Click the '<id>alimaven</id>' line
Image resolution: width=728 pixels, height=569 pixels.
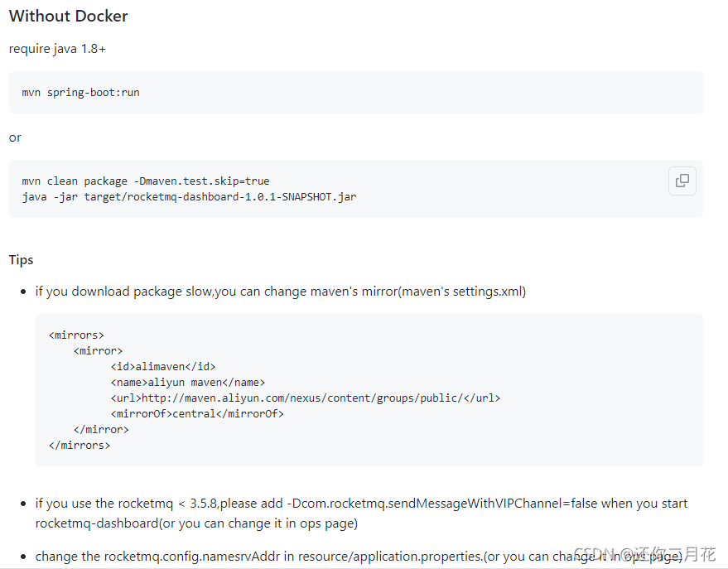[x=163, y=367]
